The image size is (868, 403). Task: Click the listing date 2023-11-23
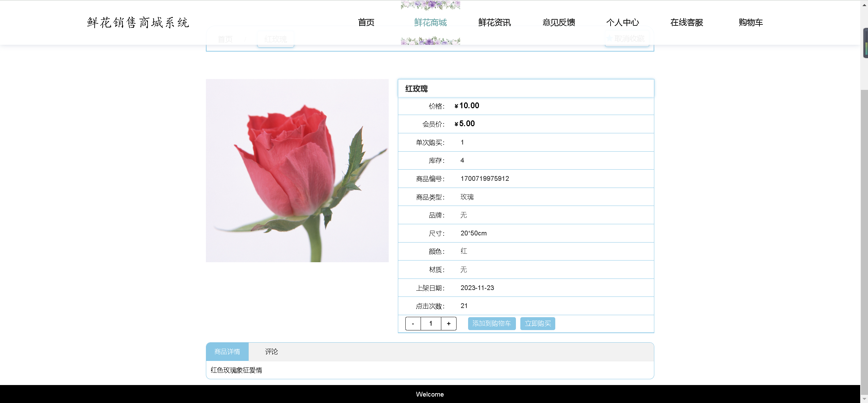click(477, 288)
